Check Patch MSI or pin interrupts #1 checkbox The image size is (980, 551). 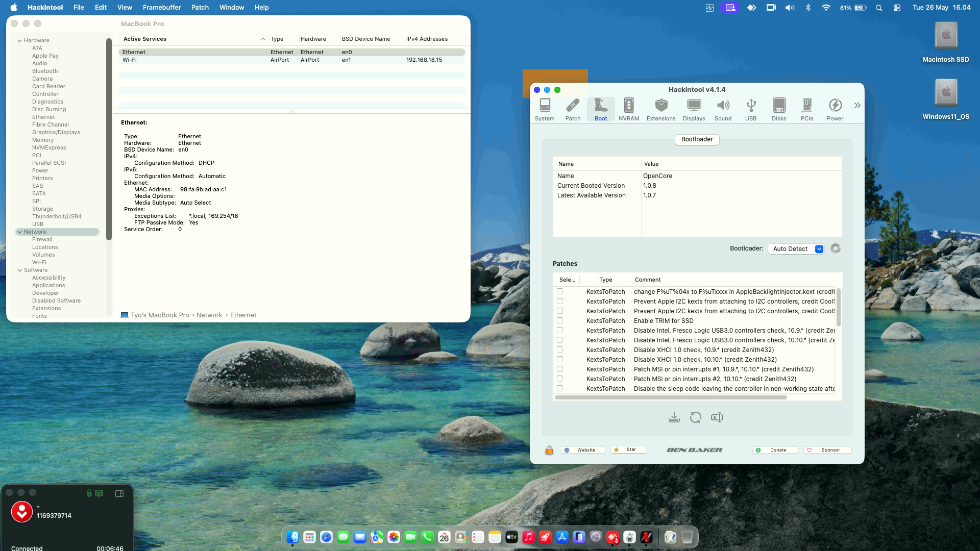(560, 369)
